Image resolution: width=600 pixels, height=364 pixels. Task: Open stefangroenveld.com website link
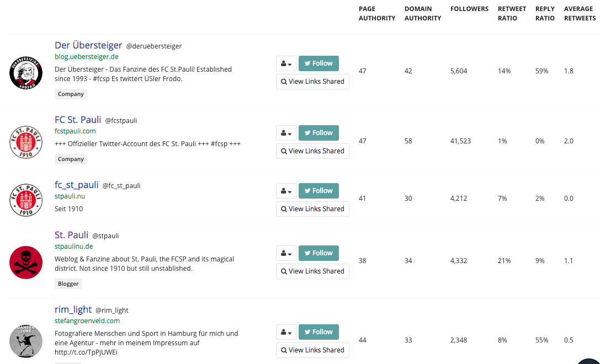pos(87,321)
